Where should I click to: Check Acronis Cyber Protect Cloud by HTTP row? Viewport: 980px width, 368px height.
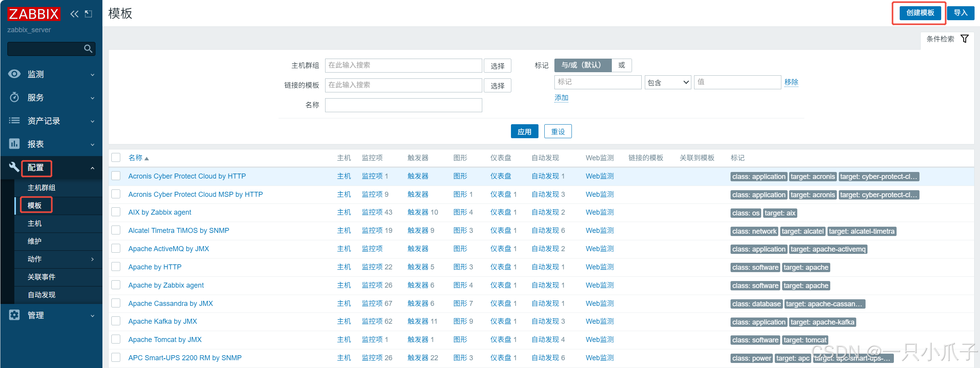pos(116,175)
